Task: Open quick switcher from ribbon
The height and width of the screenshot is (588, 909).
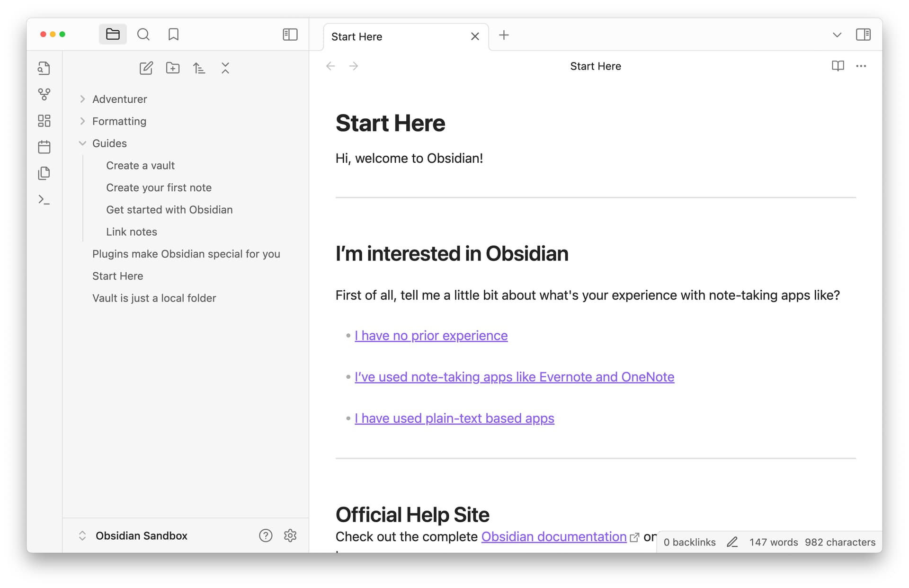Action: 44,68
